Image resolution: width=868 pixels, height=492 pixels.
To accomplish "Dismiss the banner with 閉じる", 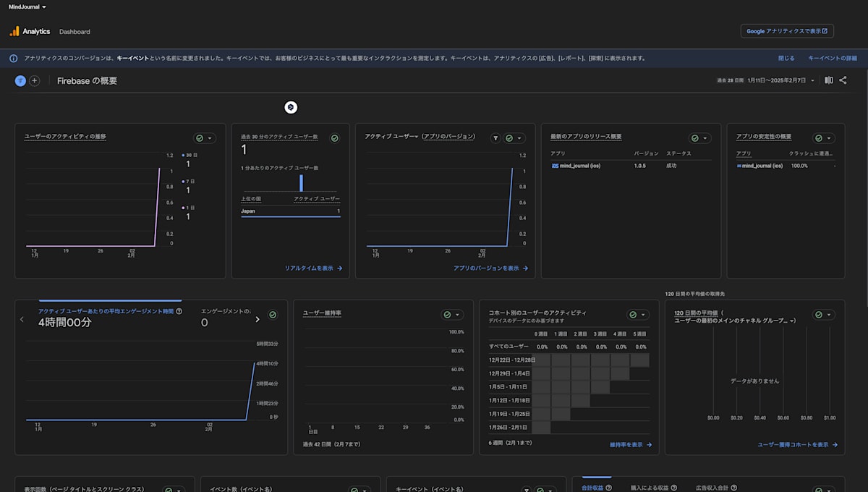I will click(x=786, y=58).
